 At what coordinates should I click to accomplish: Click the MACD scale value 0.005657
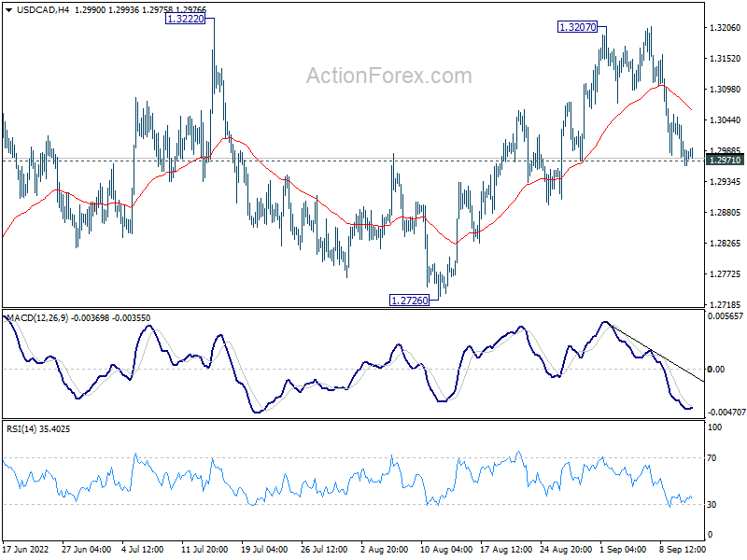[726, 316]
